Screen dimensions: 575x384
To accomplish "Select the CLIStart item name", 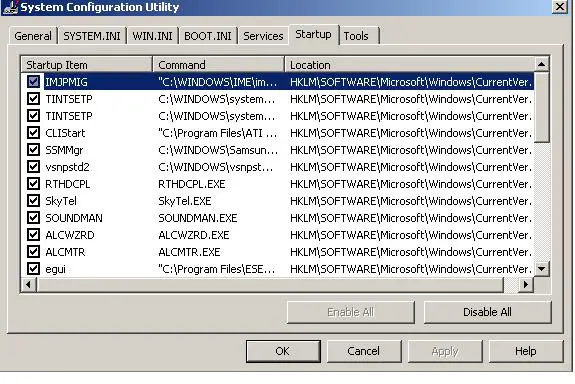I will point(65,133).
